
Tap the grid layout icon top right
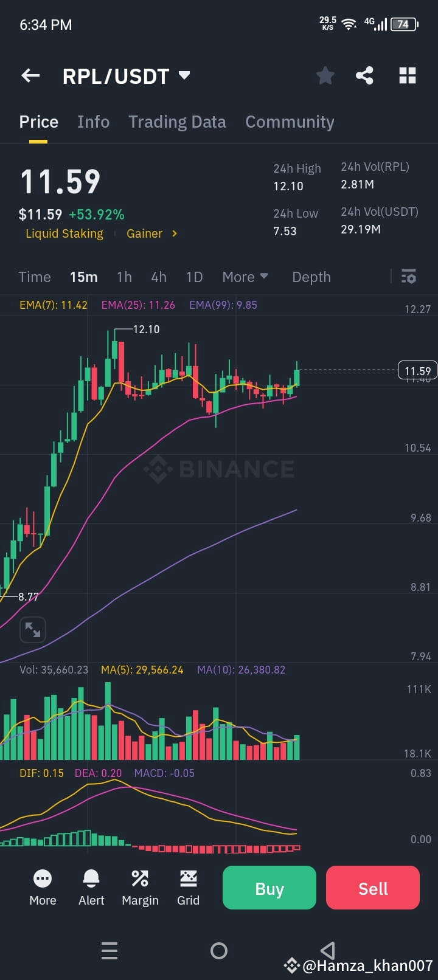[407, 75]
